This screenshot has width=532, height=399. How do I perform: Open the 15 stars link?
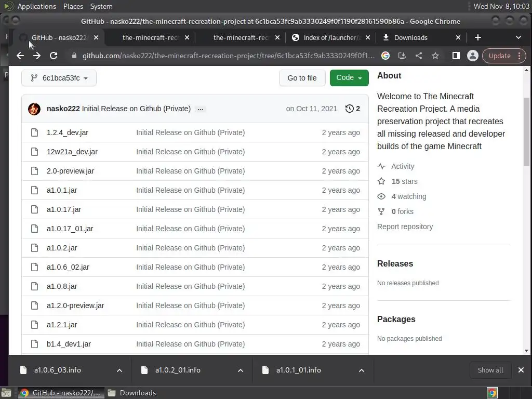pos(404,181)
